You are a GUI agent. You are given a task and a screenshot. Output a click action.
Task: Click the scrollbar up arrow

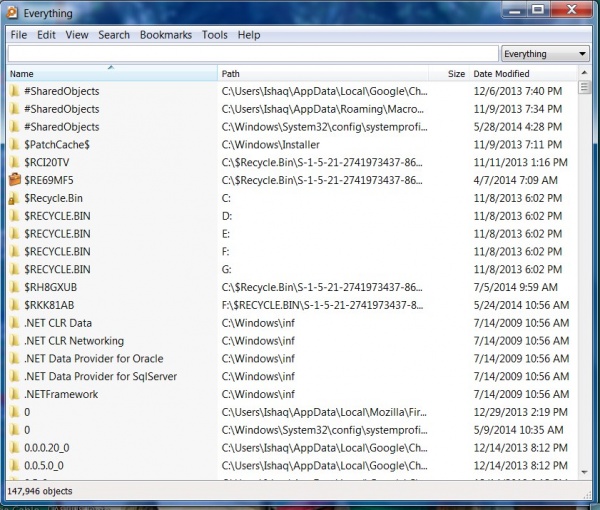[x=584, y=72]
